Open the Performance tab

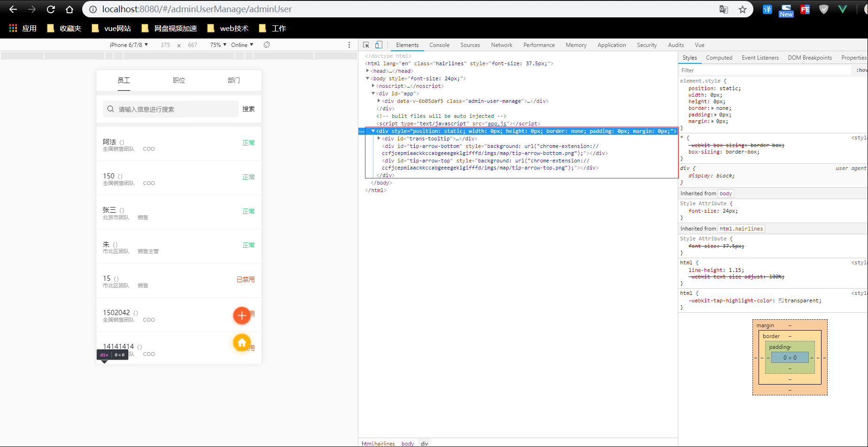[x=539, y=45]
